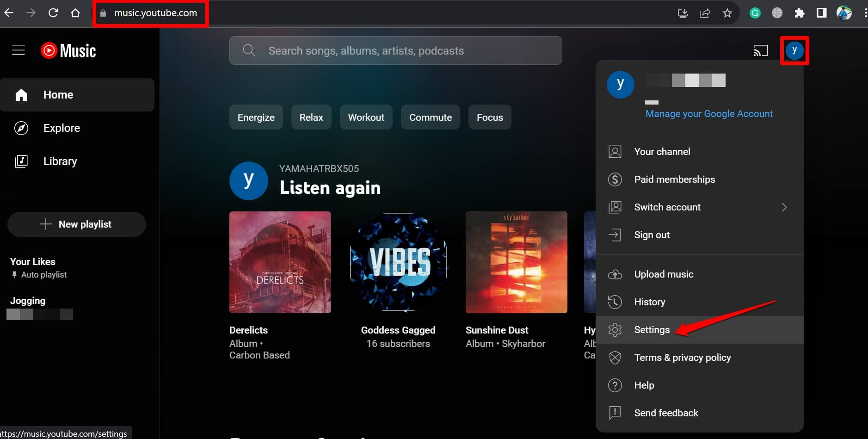
Task: Click the Upload music icon
Action: pos(616,274)
